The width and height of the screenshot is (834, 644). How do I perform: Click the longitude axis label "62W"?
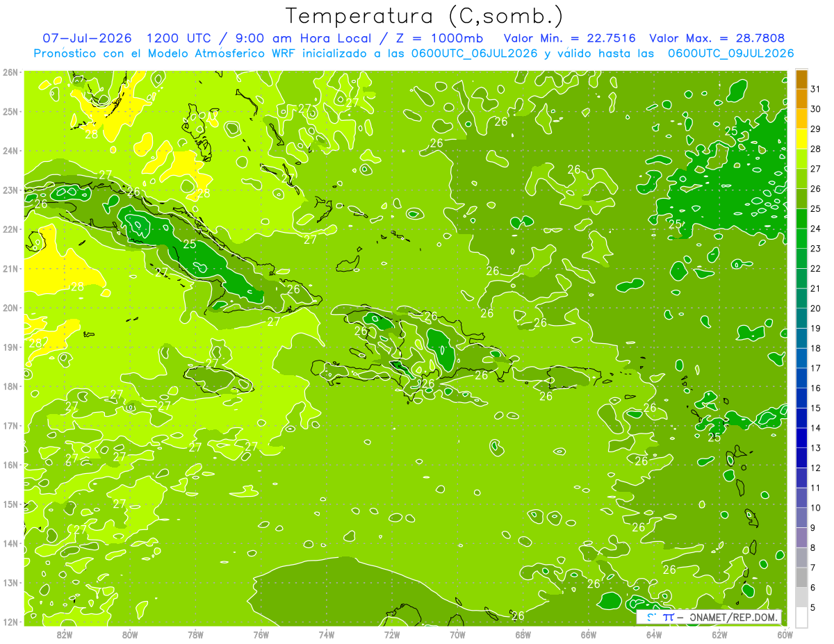720,635
